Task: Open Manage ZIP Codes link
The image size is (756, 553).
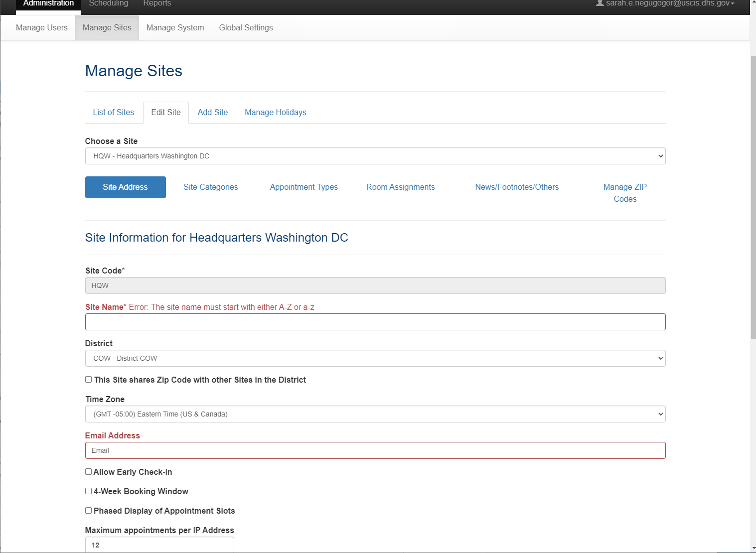Action: click(x=625, y=193)
